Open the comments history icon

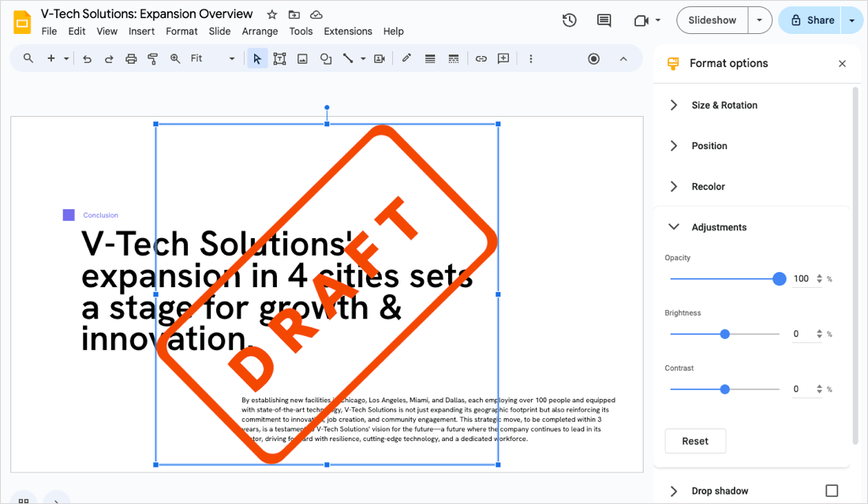[x=604, y=21]
